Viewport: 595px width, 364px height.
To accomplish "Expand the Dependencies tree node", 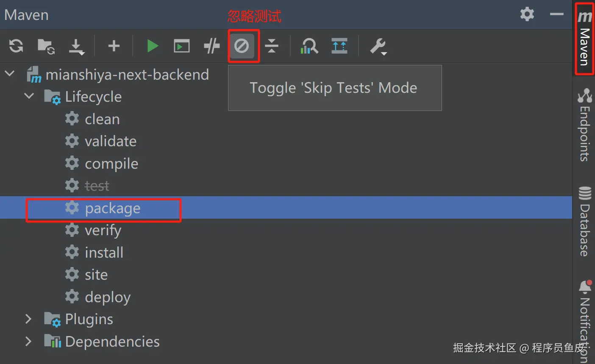I will click(28, 341).
